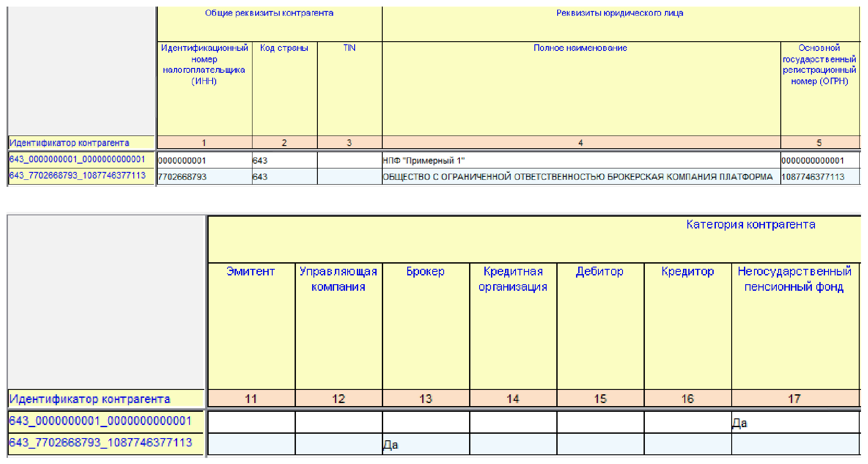Viewport: 868px width, 464px height.
Task: Click empty Кредитная организация cell for 643_0000000001 row
Action: tap(513, 422)
